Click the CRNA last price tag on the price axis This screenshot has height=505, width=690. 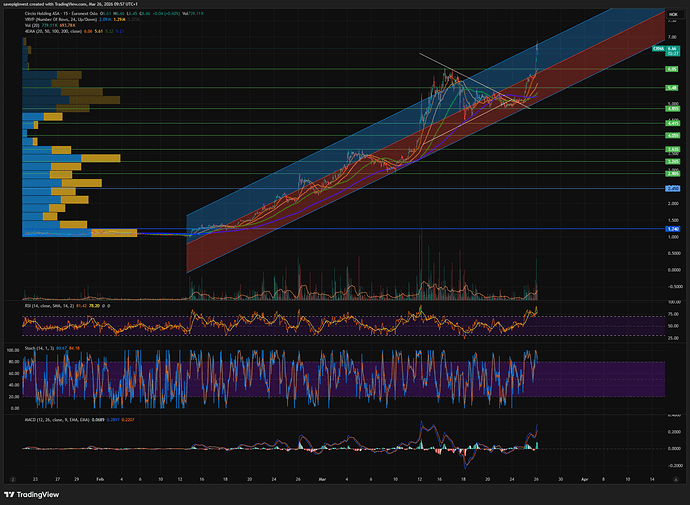click(659, 48)
